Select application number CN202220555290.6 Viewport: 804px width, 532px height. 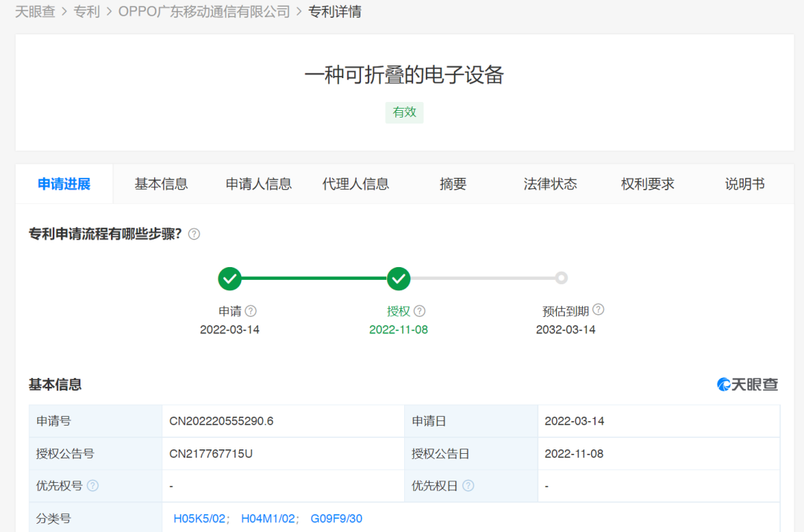point(221,421)
